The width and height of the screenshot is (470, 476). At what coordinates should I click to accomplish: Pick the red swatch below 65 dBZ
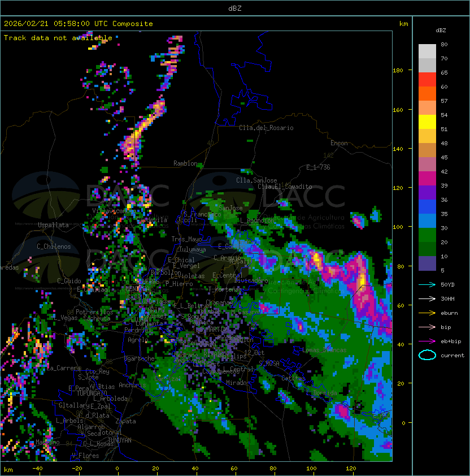click(x=427, y=80)
